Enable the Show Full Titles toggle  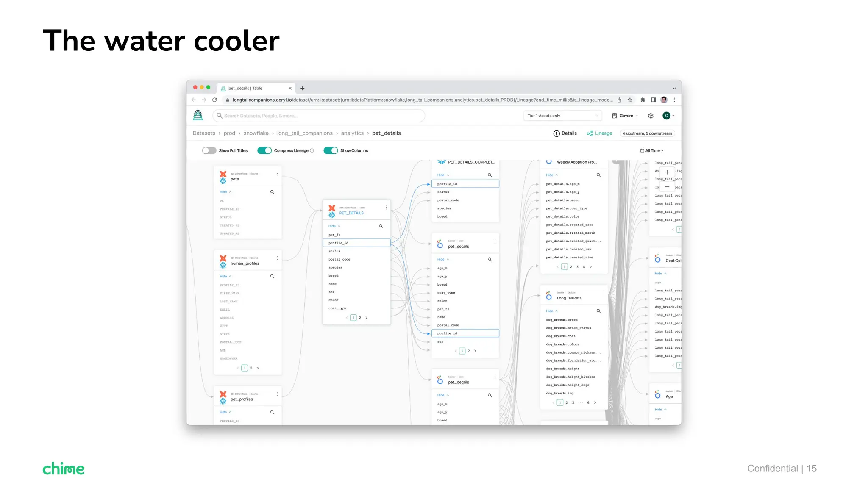pyautogui.click(x=209, y=150)
